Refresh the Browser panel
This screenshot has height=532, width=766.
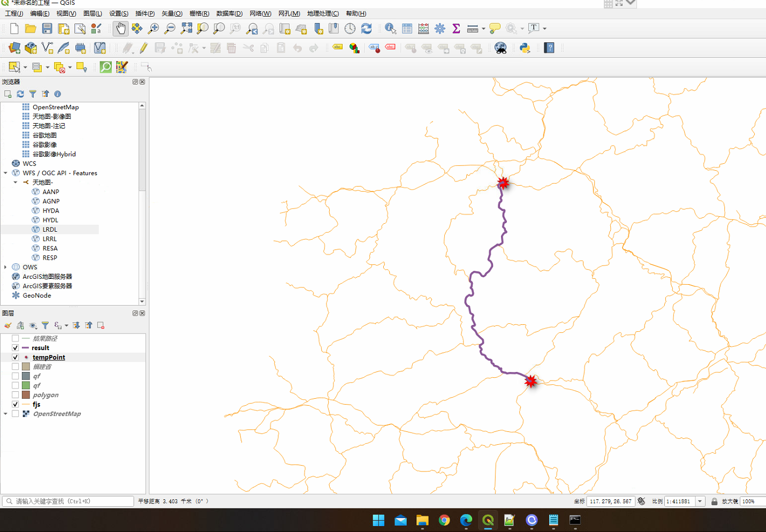tap(20, 94)
